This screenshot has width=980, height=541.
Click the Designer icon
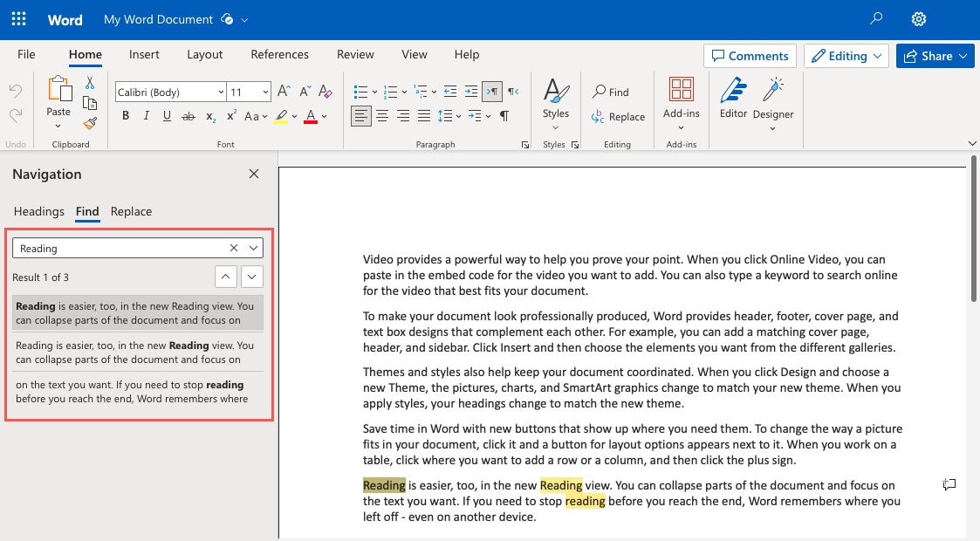click(x=772, y=98)
